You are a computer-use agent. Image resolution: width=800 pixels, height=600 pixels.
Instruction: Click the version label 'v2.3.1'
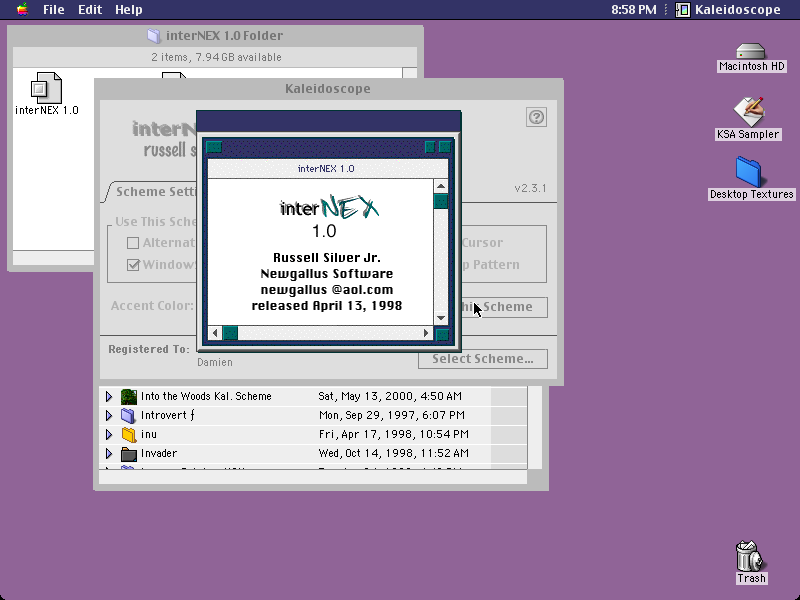click(530, 188)
